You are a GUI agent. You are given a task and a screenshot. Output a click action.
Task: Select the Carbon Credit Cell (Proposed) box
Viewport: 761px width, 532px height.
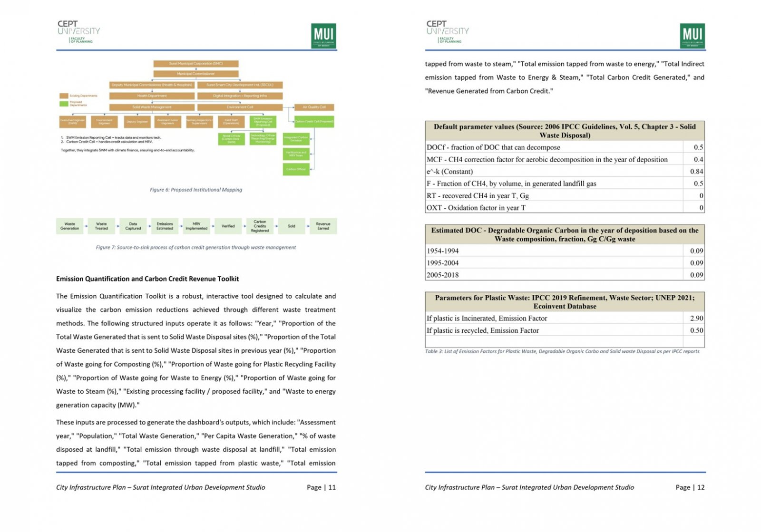(314, 121)
